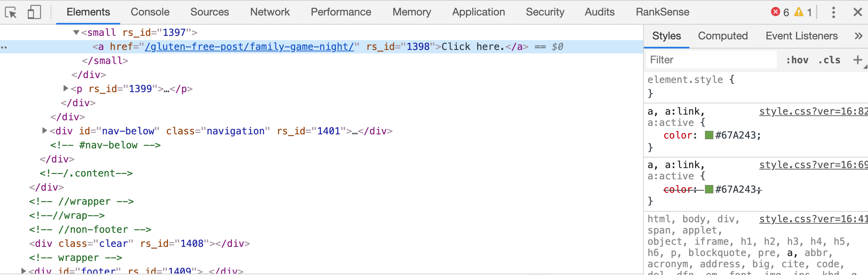This screenshot has height=275, width=868.
Task: Toggle the device toolbar icon
Action: (34, 13)
